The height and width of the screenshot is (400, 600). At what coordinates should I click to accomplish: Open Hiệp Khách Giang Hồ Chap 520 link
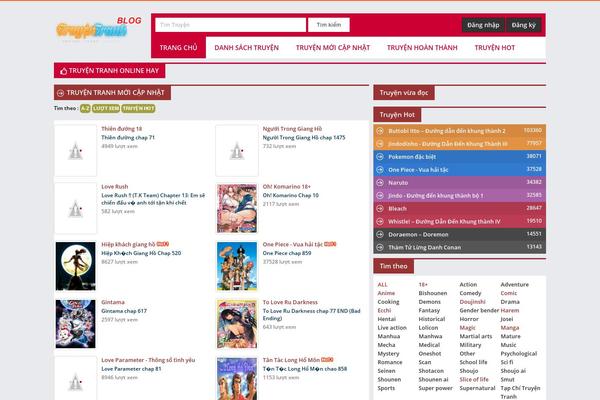(141, 253)
